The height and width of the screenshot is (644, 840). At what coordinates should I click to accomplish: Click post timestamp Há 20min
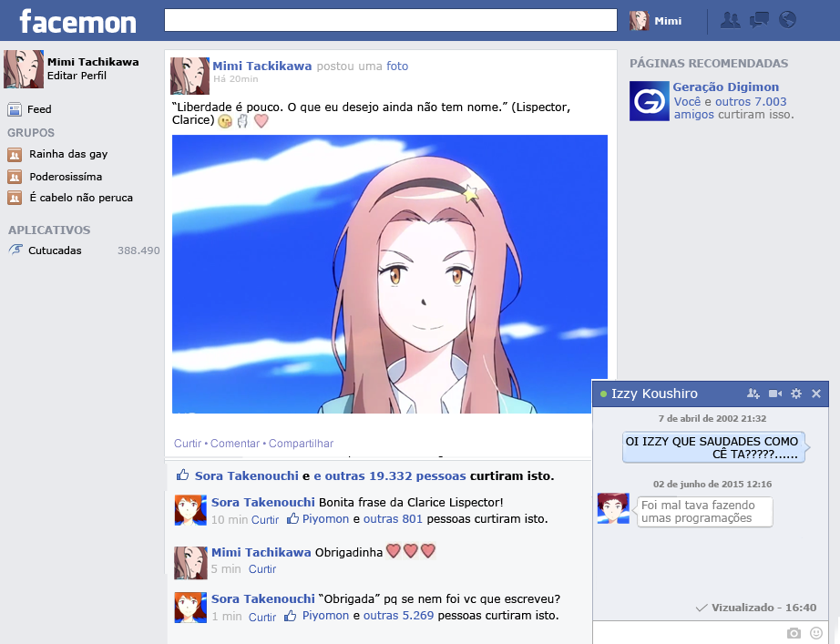[236, 78]
